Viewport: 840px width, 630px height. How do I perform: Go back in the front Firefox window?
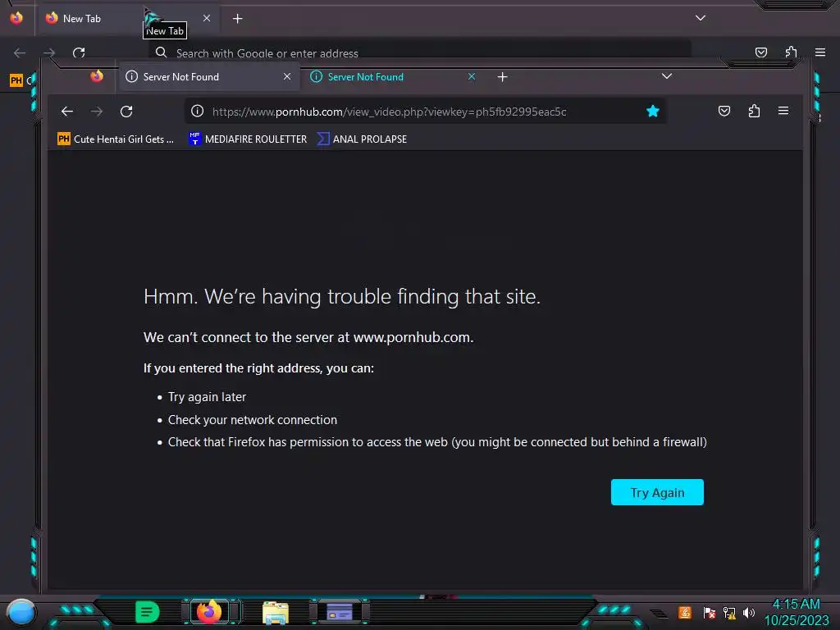tap(67, 112)
